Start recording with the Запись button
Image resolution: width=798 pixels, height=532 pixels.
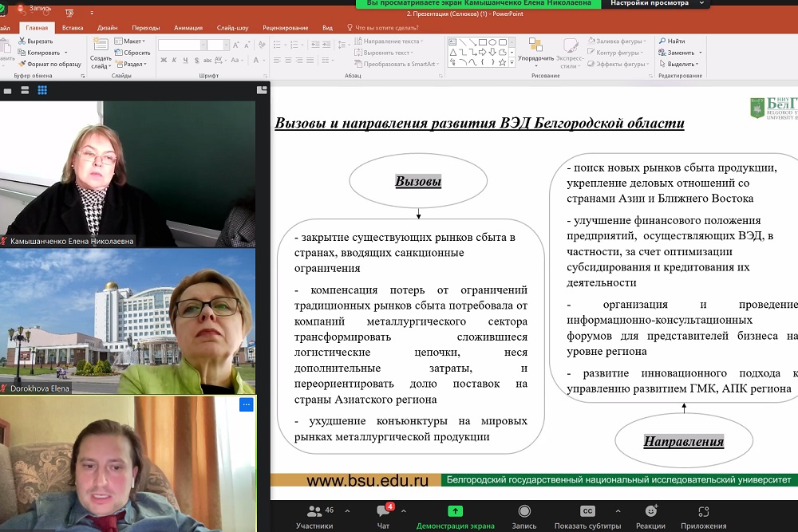(524, 515)
